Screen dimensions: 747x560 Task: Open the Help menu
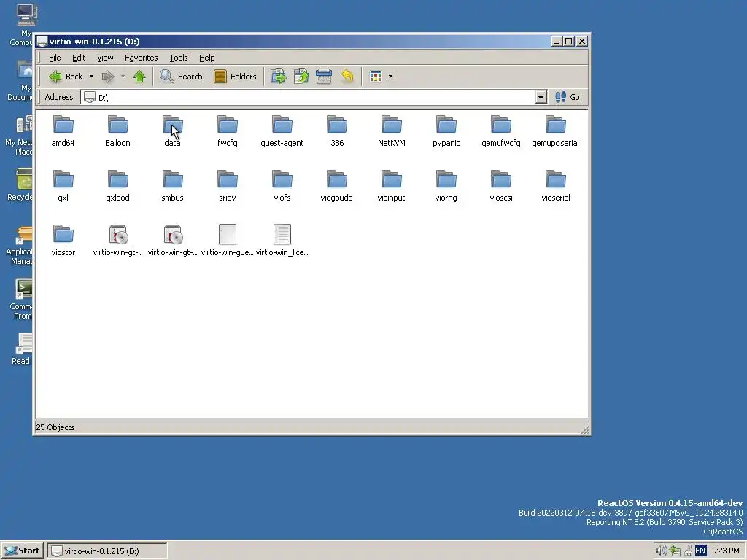206,58
